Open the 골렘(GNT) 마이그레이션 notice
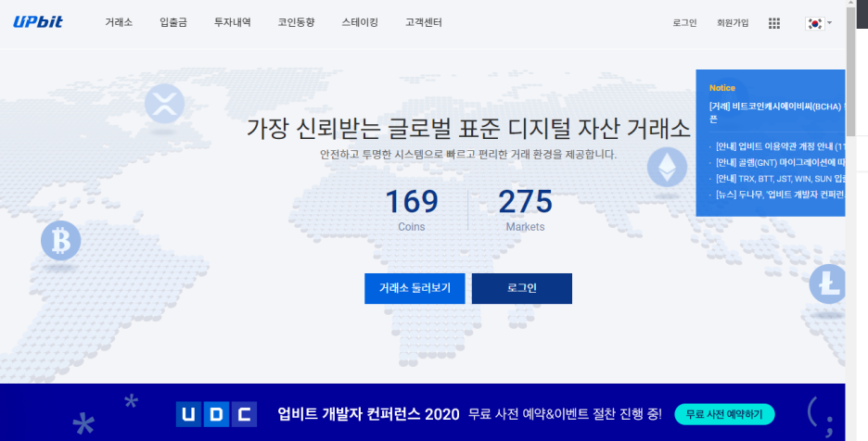The image size is (868, 441). click(781, 163)
